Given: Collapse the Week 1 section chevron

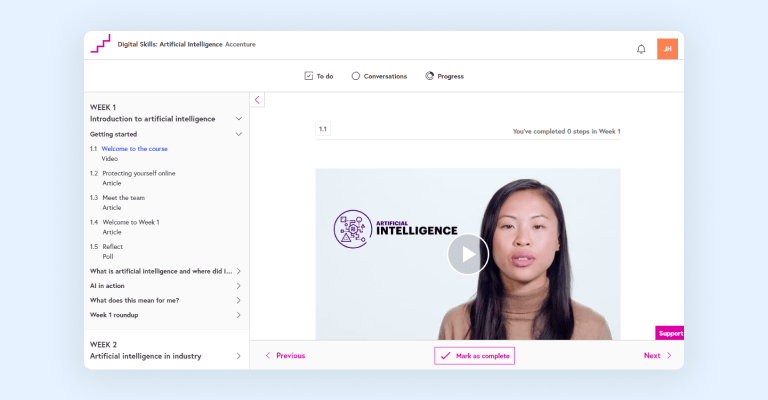Looking at the screenshot, I should pos(238,119).
